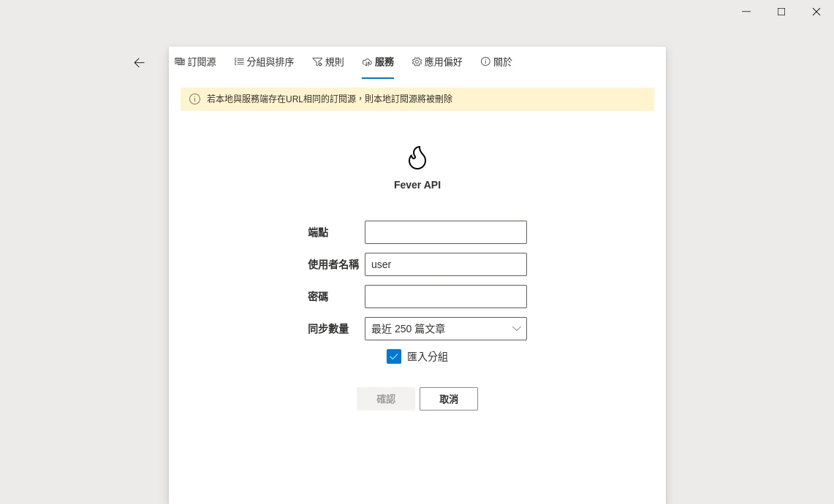Click the Fever API flame icon
834x504 pixels.
[x=417, y=157]
